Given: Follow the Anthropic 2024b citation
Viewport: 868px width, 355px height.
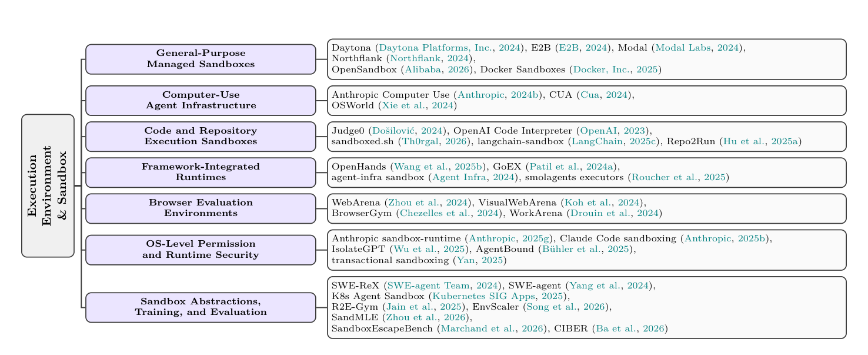Looking at the screenshot, I should coord(481,95).
